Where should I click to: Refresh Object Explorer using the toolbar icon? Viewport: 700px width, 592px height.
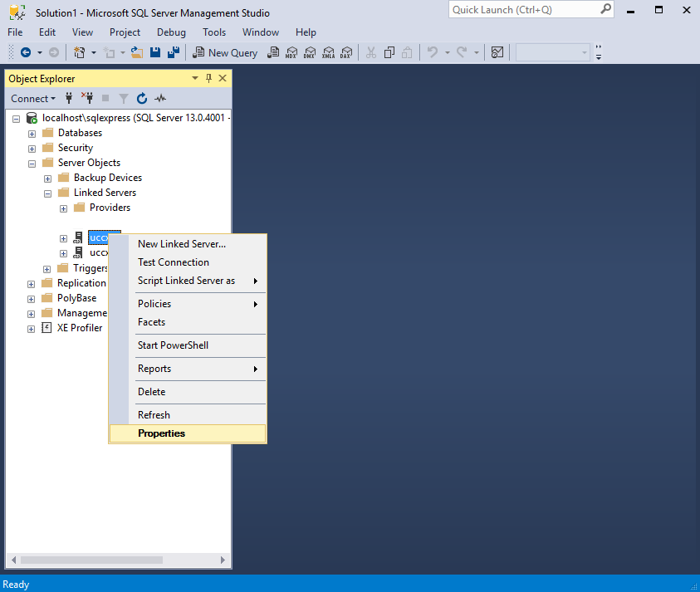pos(142,98)
